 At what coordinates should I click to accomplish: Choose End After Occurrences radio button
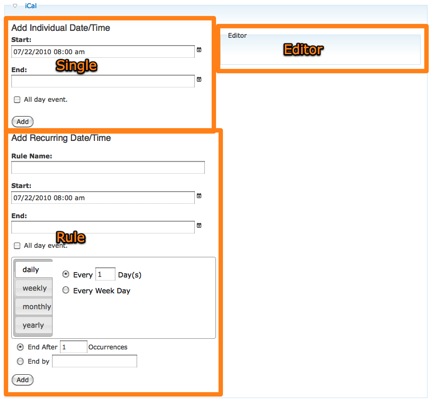(x=20, y=347)
